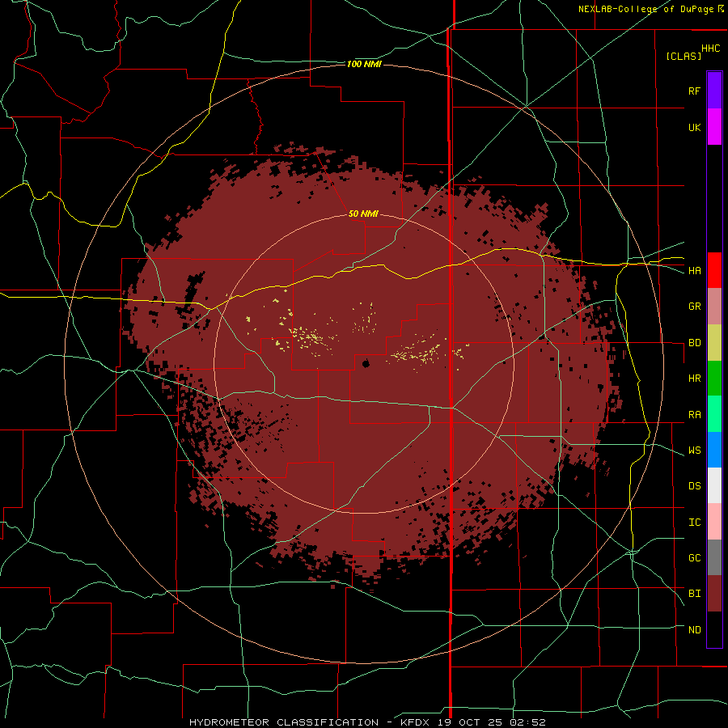Pick the HR green legend swatch
The height and width of the screenshot is (728, 728).
pyautogui.click(x=714, y=379)
